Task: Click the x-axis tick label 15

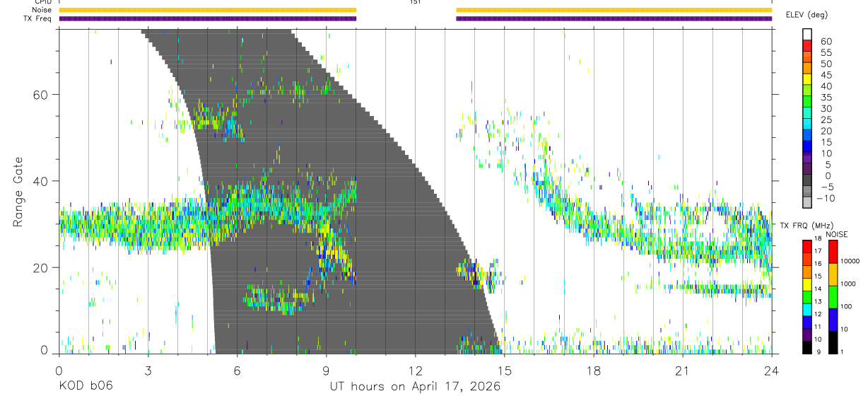Action: [504, 370]
